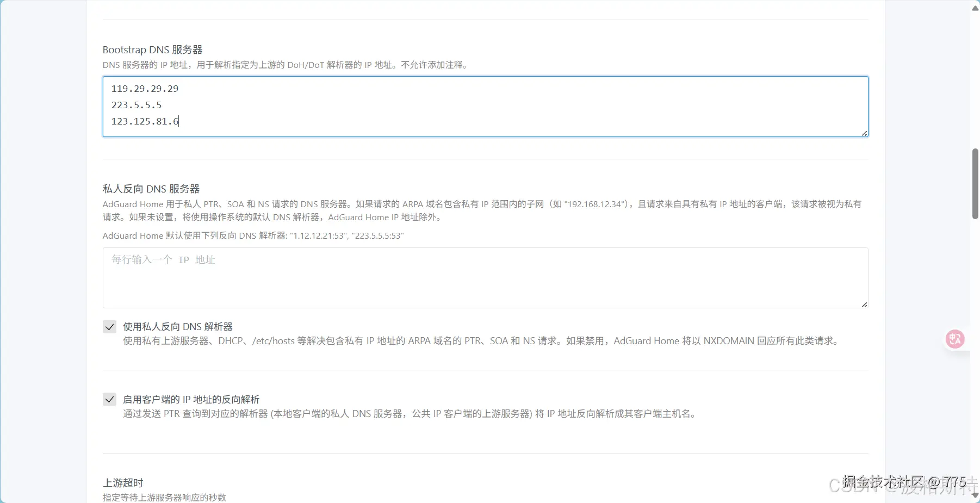980x503 pixels.
Task: Click the 使用私人反向 DNS 解析器 label
Action: [178, 326]
